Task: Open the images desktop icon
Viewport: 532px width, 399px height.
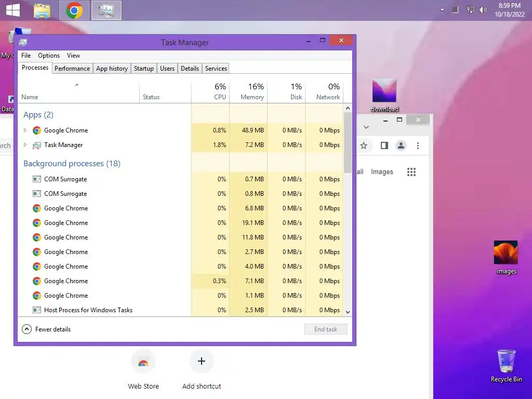Action: (x=506, y=257)
